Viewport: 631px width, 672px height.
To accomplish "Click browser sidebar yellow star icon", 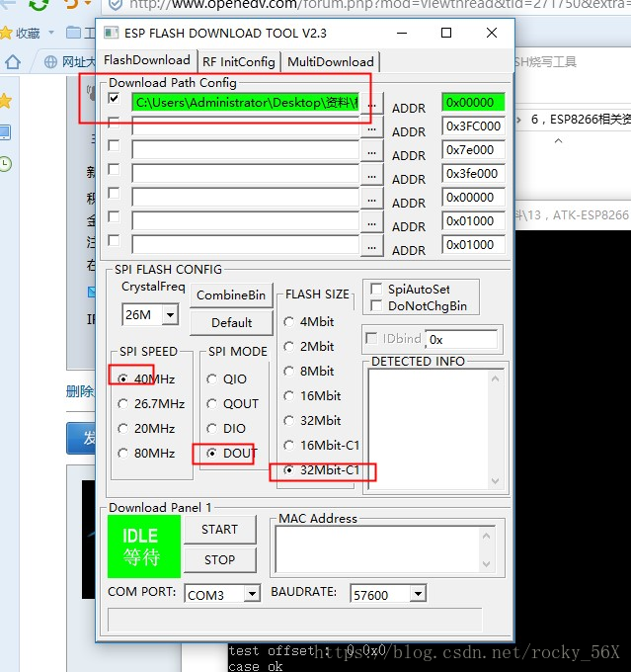I will (x=5, y=101).
